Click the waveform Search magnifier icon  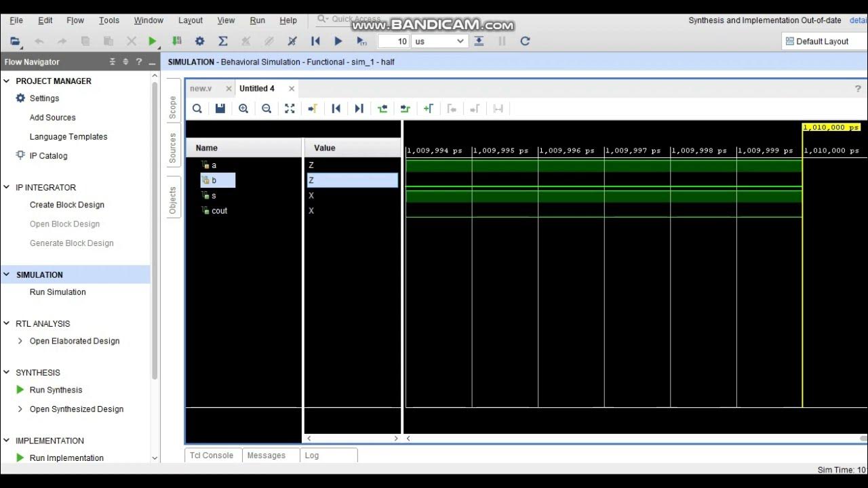point(197,108)
